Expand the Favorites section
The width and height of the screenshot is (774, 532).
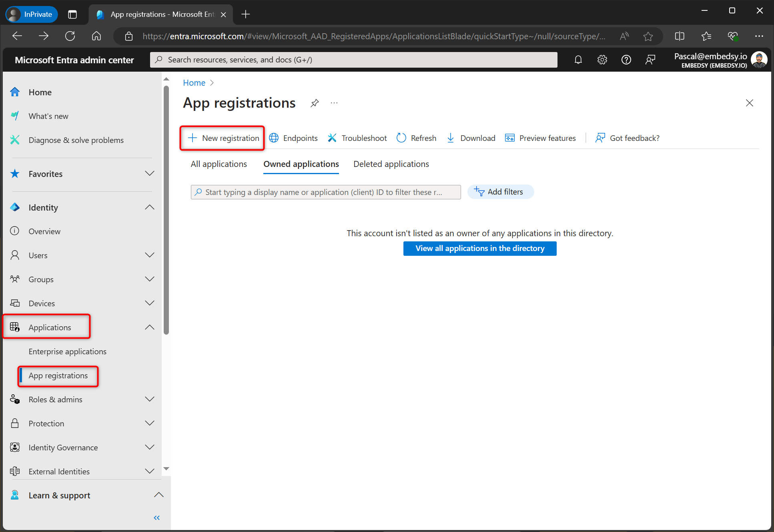point(149,173)
